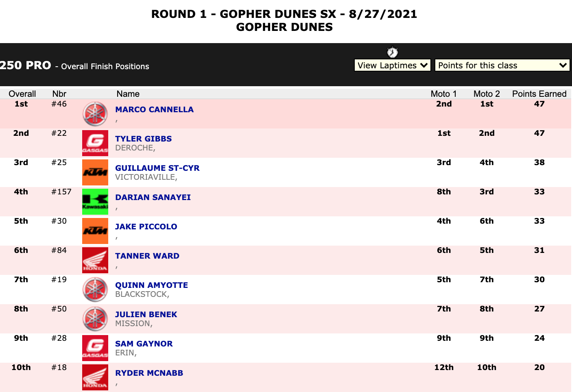
Task: Click Sam Gaynor's GasGas logo
Action: tap(95, 348)
